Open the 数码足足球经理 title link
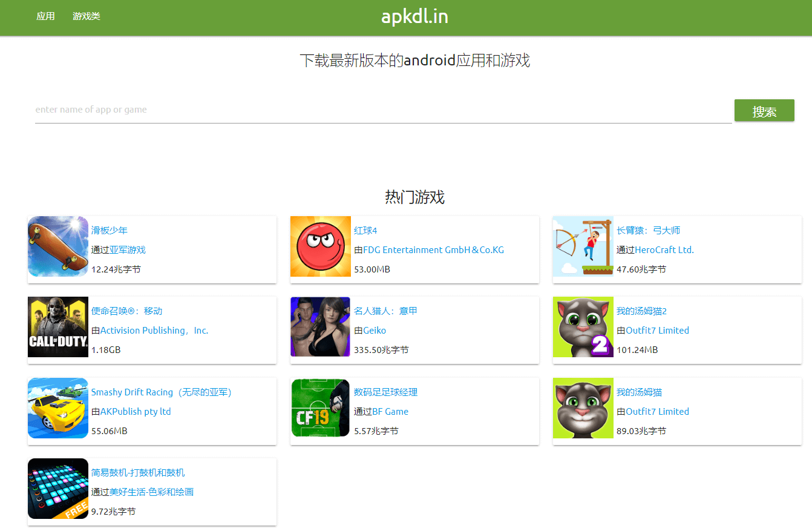812x531 pixels. [385, 392]
